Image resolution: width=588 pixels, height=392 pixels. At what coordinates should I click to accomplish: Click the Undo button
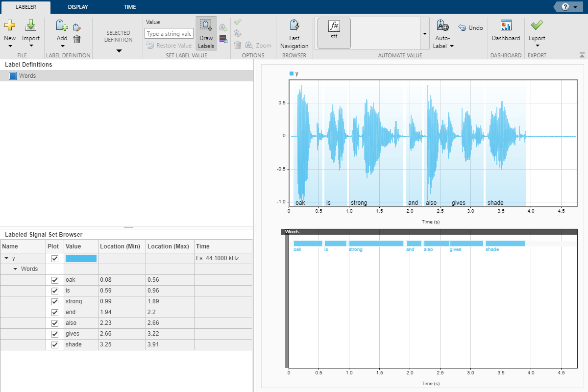(470, 28)
